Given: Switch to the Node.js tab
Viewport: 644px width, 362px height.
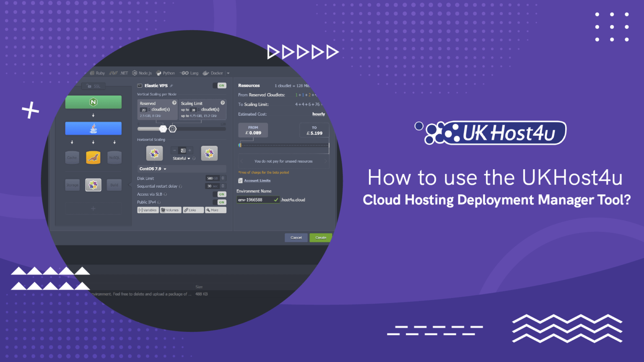Looking at the screenshot, I should click(x=142, y=73).
